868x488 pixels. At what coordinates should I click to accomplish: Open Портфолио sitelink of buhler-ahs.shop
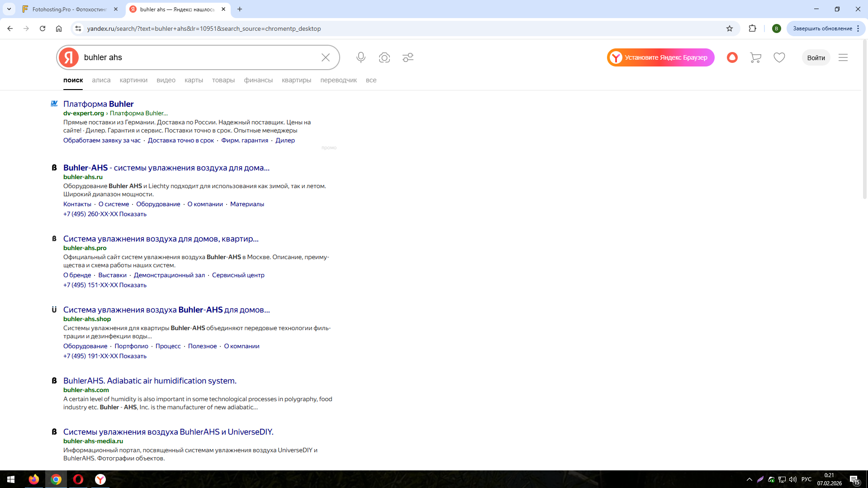coord(132,346)
